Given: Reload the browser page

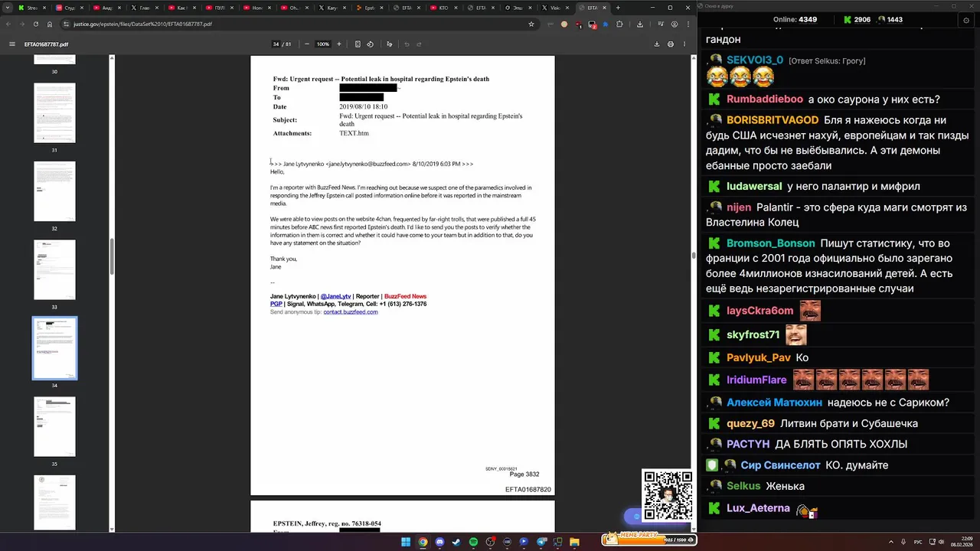Looking at the screenshot, I should (x=35, y=24).
